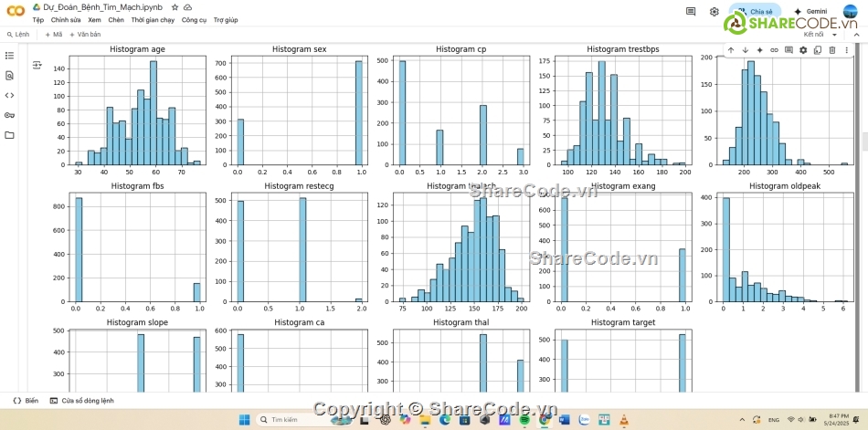Open the Trợ giúp menu
Image resolution: width=868 pixels, height=430 pixels.
click(x=226, y=20)
